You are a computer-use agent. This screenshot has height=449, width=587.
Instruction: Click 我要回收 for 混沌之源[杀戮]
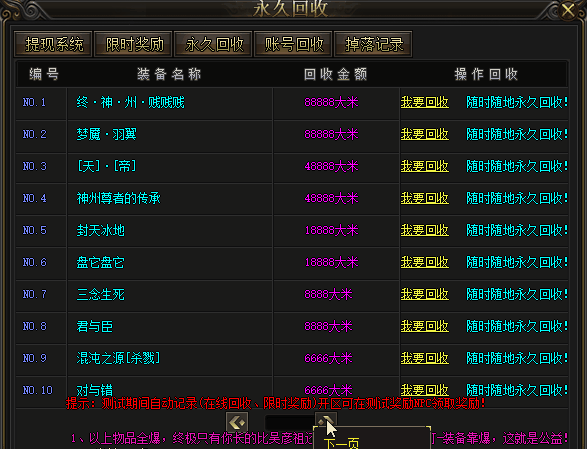pos(425,358)
